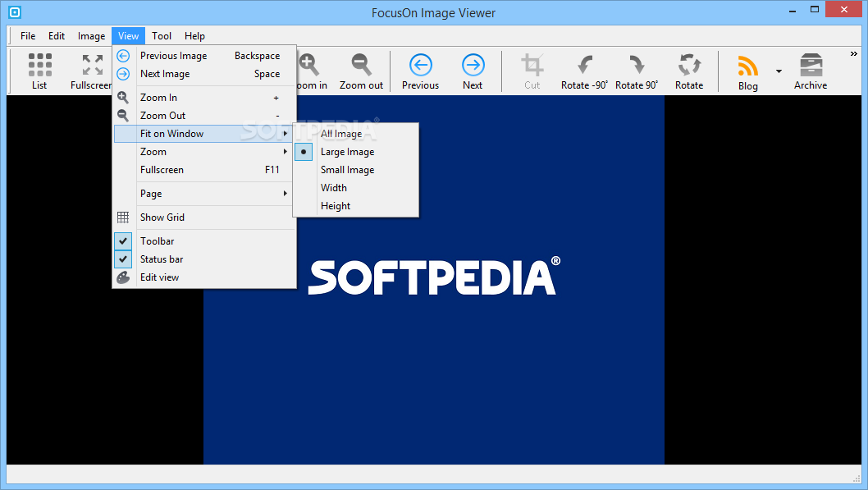Screen dimensions: 868x490
Task: Choose Zoom In menu entry
Action: 203,98
